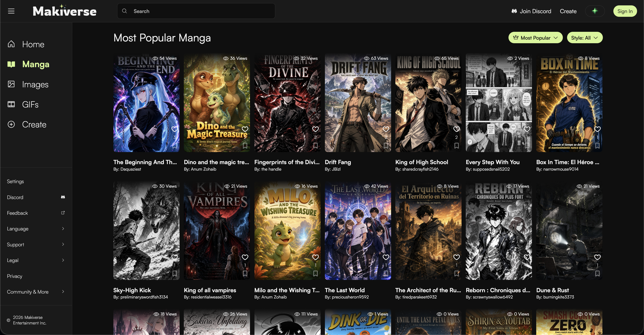The image size is (644, 335).
Task: Like The Last World manga
Action: coord(386,257)
